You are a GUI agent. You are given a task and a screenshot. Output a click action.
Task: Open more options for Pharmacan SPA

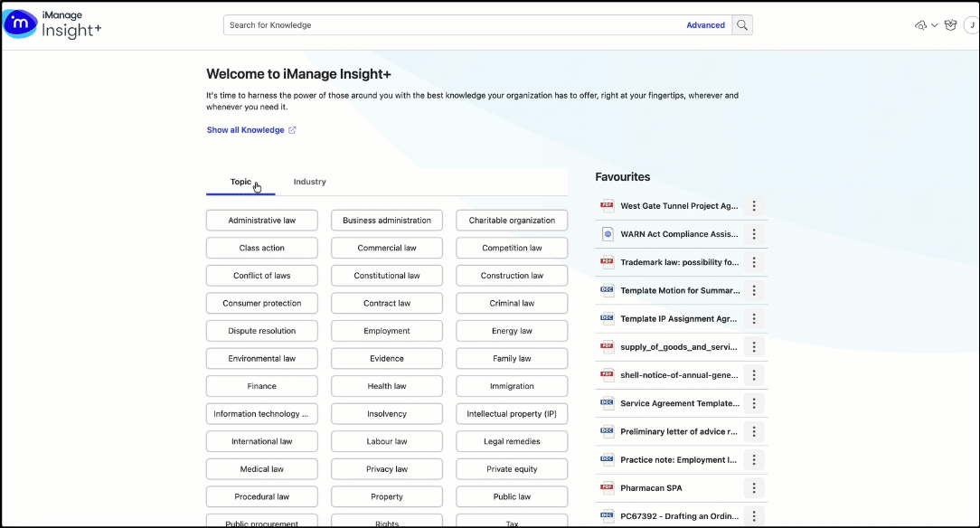tap(754, 487)
